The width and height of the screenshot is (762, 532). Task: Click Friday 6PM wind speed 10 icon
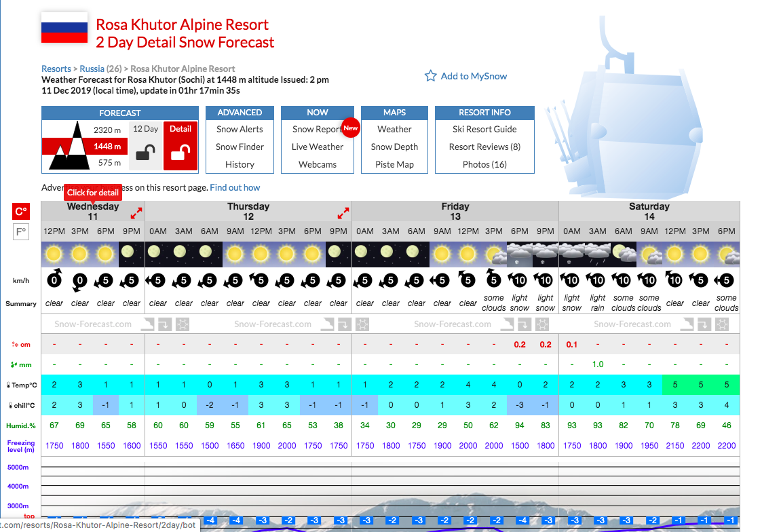[x=518, y=280]
